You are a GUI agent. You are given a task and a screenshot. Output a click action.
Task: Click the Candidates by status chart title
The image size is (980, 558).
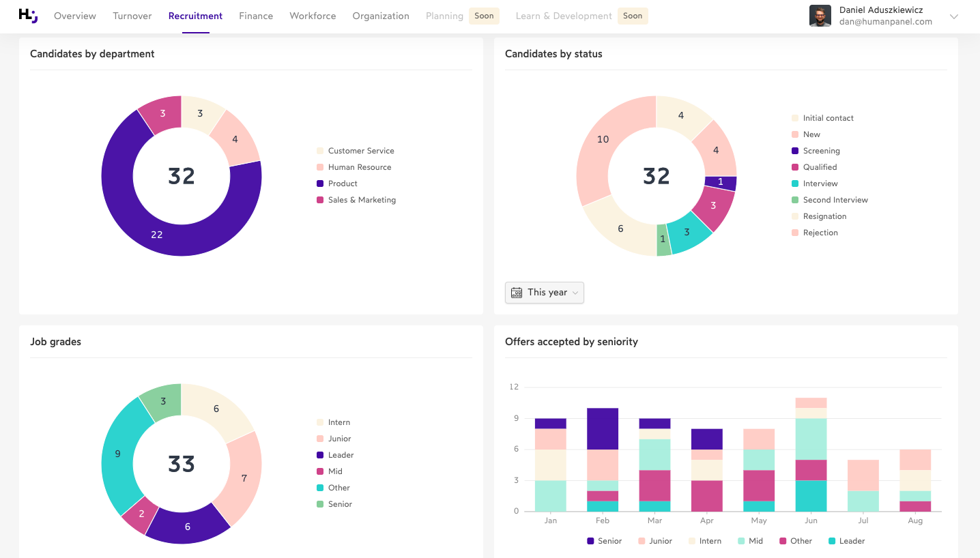tap(553, 53)
